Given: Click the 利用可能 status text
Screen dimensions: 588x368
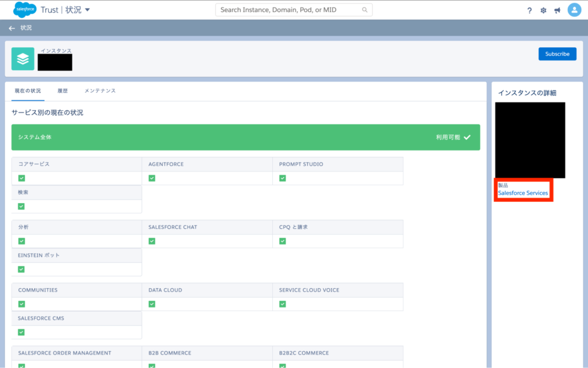Looking at the screenshot, I should click(448, 137).
